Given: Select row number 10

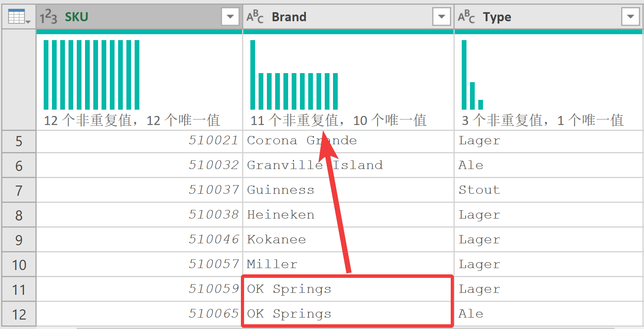Looking at the screenshot, I should [19, 265].
